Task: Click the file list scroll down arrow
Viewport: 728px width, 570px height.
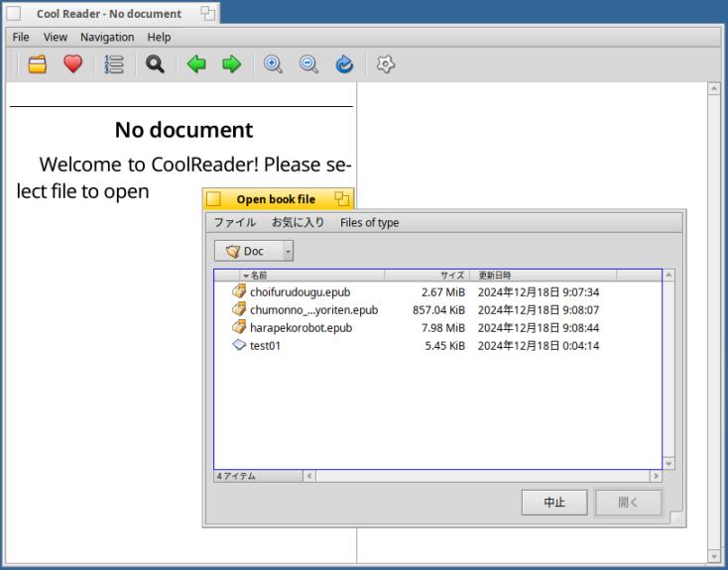Action: pyautogui.click(x=668, y=463)
